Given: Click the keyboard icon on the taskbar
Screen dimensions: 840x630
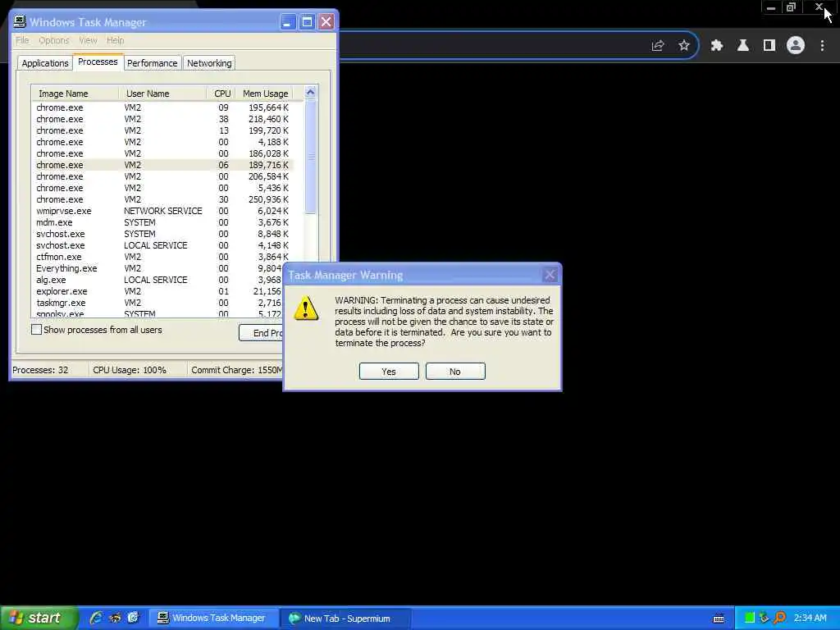Looking at the screenshot, I should tap(719, 619).
